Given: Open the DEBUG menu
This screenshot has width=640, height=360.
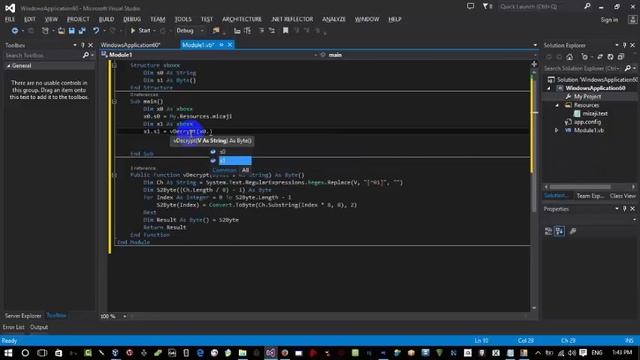Looking at the screenshot, I should coord(132,19).
